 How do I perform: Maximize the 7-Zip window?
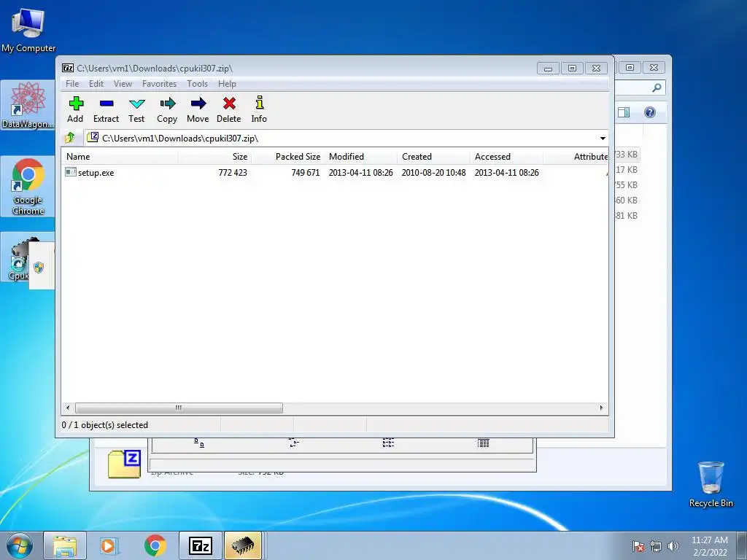click(572, 69)
